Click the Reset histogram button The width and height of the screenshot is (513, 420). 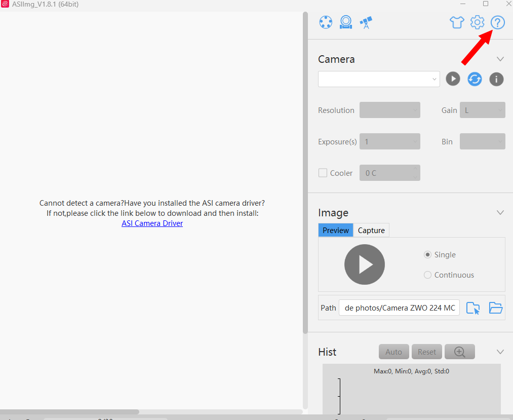pyautogui.click(x=426, y=352)
